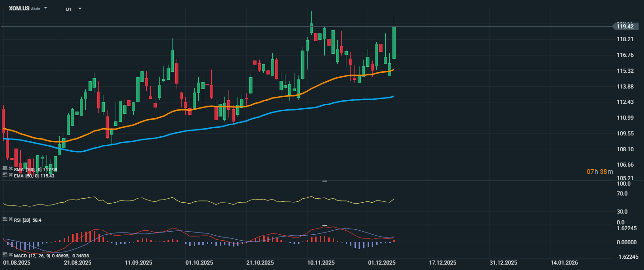Open settings icon for RSI indicator
Screen dimensions: 644x270
[5, 219]
